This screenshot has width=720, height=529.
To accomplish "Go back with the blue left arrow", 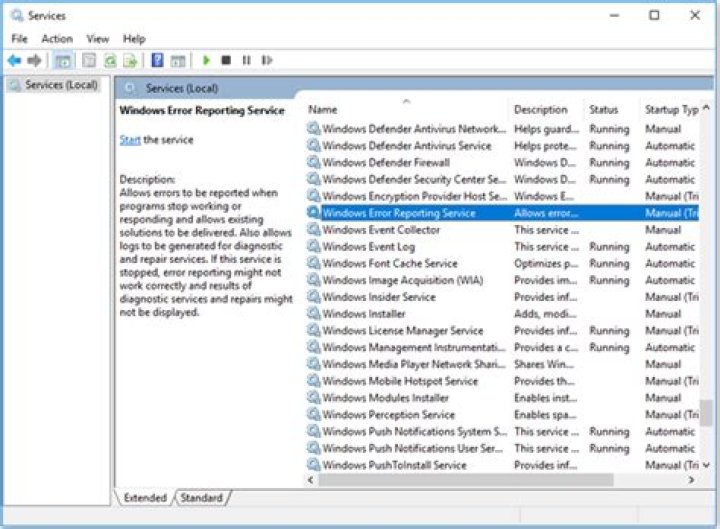I will 15,60.
